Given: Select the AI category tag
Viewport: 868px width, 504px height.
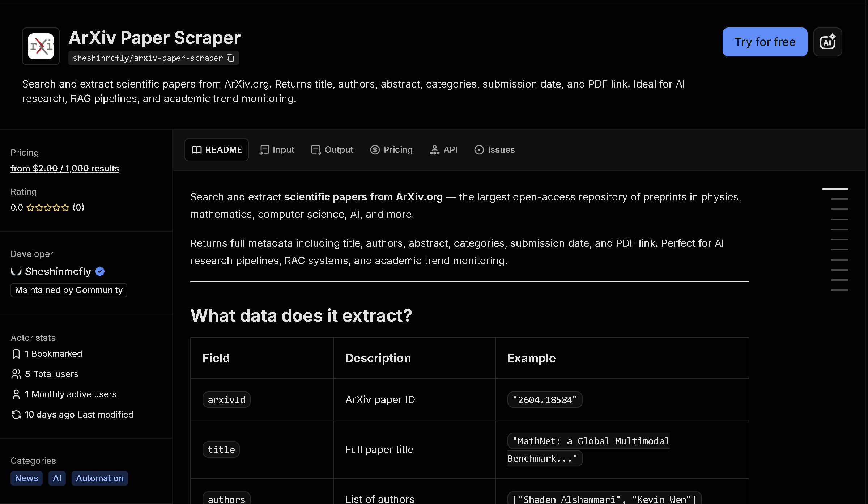Looking at the screenshot, I should pyautogui.click(x=57, y=478).
